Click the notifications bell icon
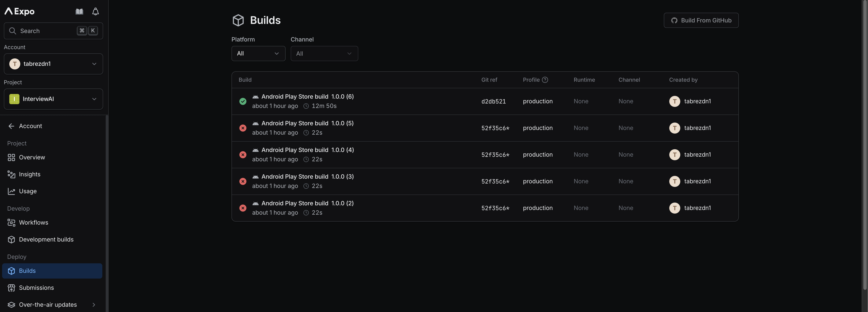Viewport: 868px width, 312px height. point(95,11)
